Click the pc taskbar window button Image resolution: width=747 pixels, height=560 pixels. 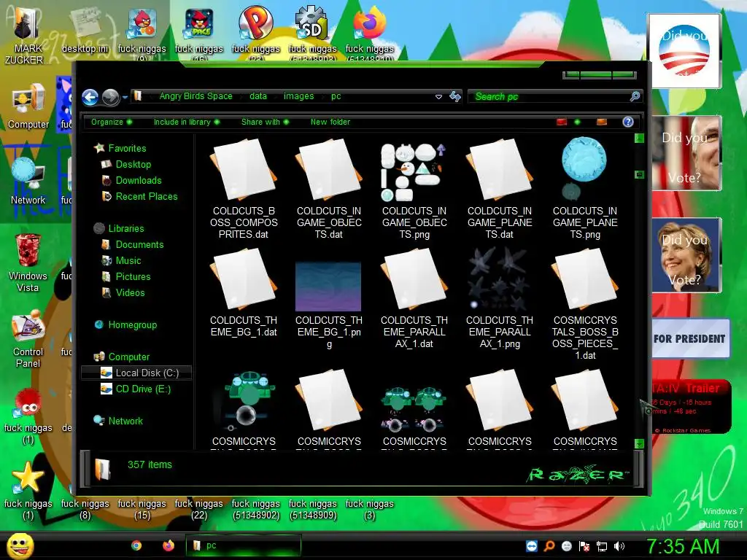(x=244, y=545)
